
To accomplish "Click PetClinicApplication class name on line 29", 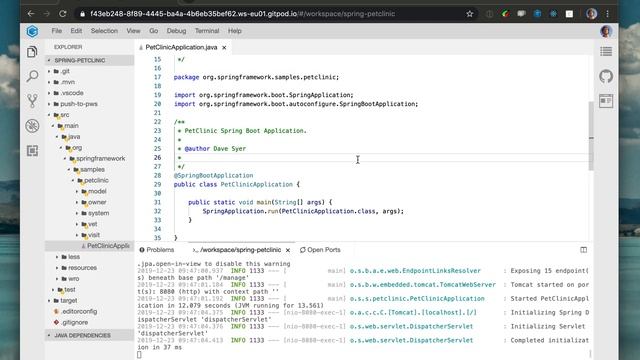I will click(x=257, y=184).
